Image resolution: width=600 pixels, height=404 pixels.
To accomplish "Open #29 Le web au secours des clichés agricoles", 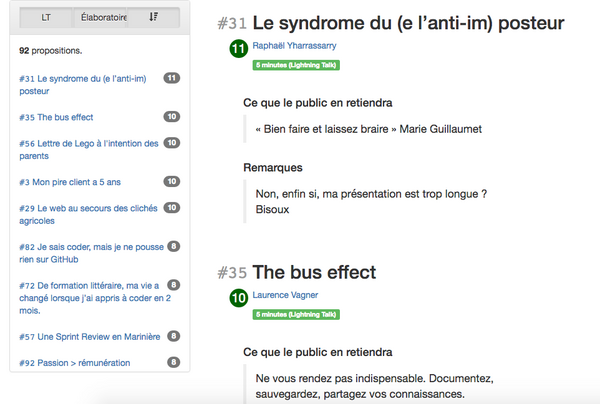I will coord(88,214).
